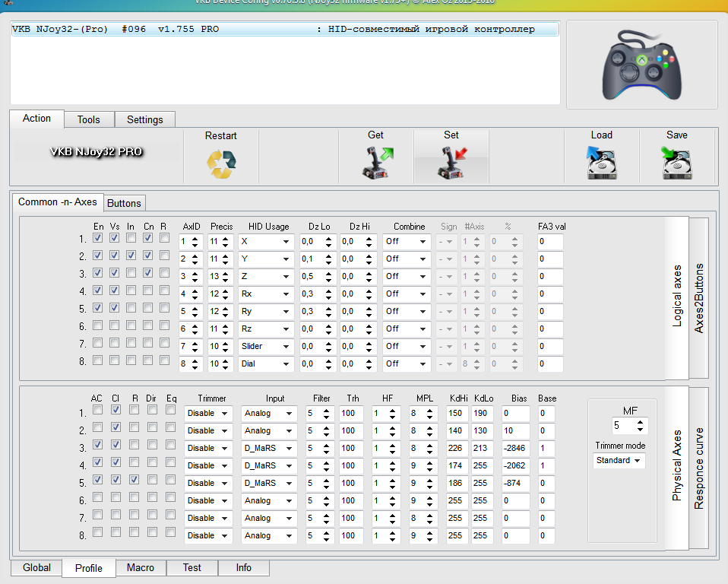Click the Save hard drive icon

(676, 163)
